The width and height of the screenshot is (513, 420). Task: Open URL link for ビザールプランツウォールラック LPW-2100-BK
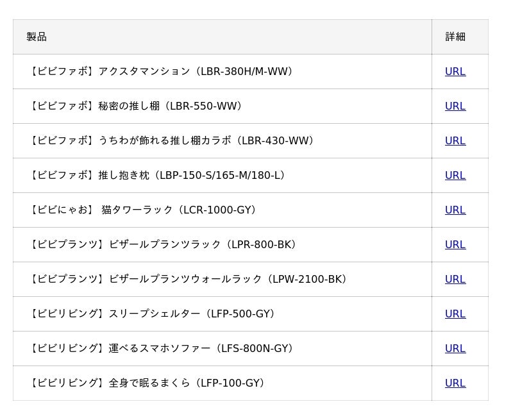tap(455, 280)
